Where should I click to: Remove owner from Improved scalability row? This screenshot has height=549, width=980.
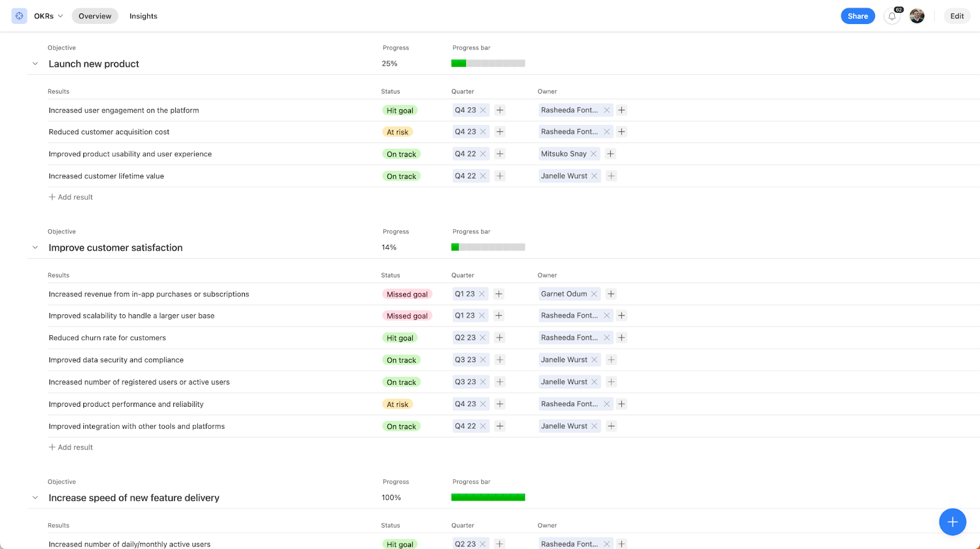coord(607,316)
